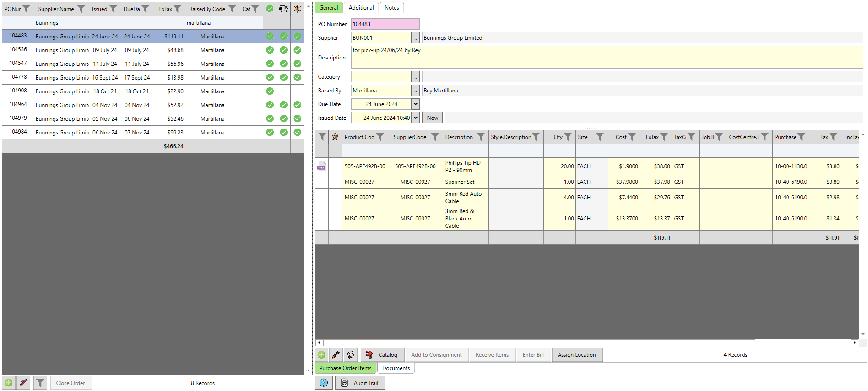This screenshot has width=868, height=391.
Task: Select the PO 104908 row
Action: [x=153, y=91]
